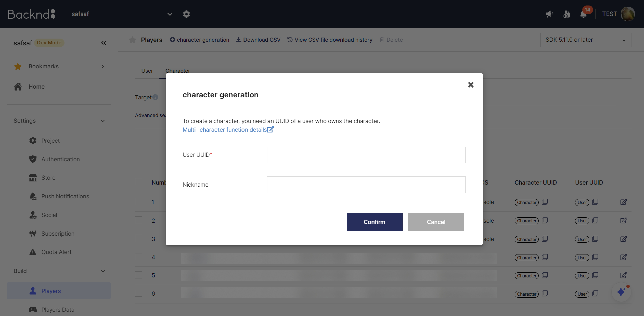Collapse the sidebar with double chevron
The height and width of the screenshot is (316, 644).
point(104,43)
